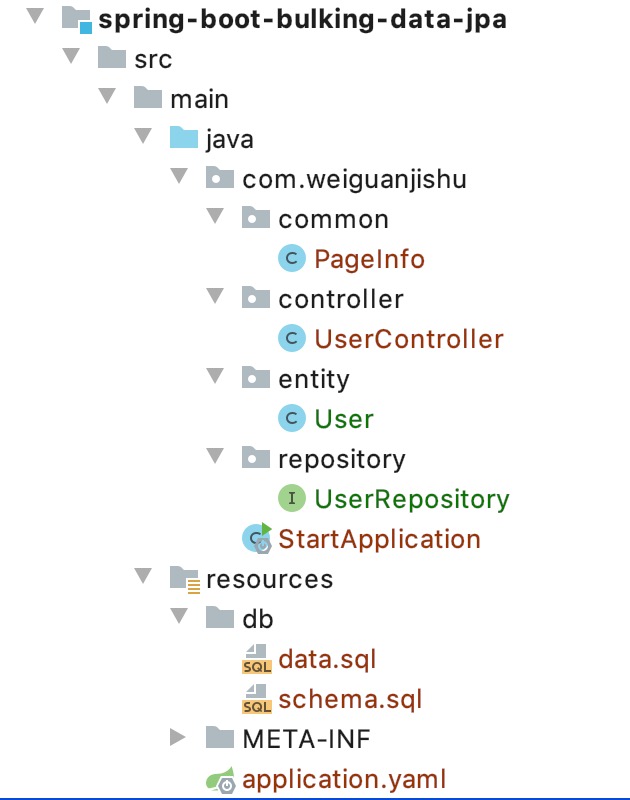Click the SQL file icon for schema.sql
The width and height of the screenshot is (630, 800).
(257, 699)
